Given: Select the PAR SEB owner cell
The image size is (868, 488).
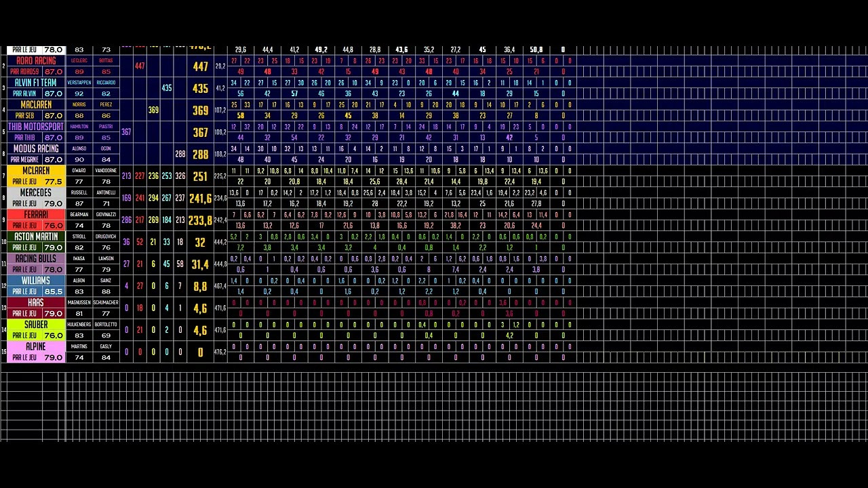Looking at the screenshot, I should point(24,116).
